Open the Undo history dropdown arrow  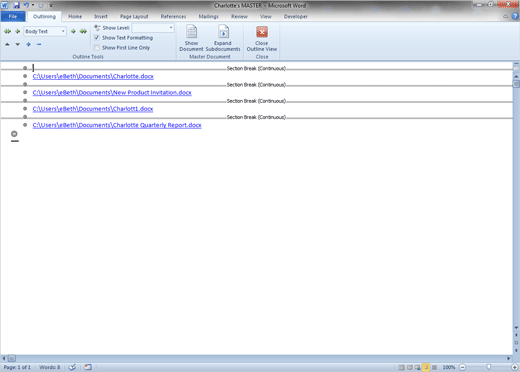(33, 5)
